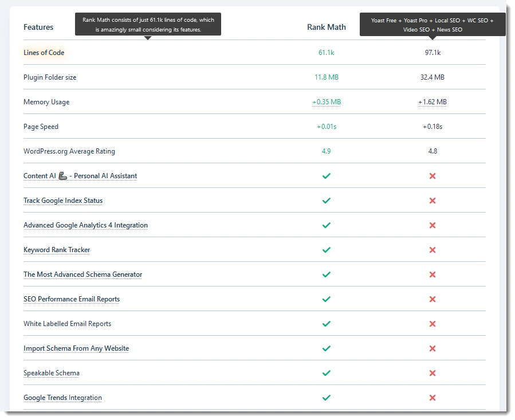Image resolution: width=515 pixels, height=420 pixels.
Task: Tap the checkmark for Keyword Rank Tracker
Action: [x=326, y=250]
